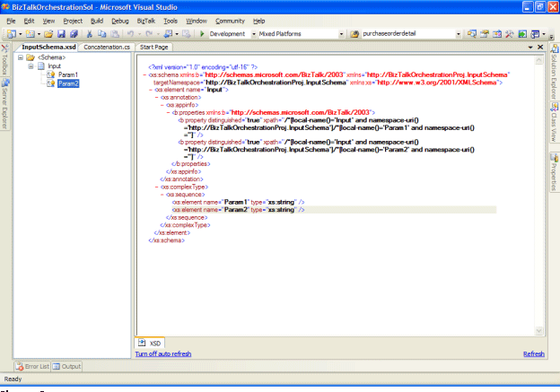Close the active document with the X button

pos(540,48)
